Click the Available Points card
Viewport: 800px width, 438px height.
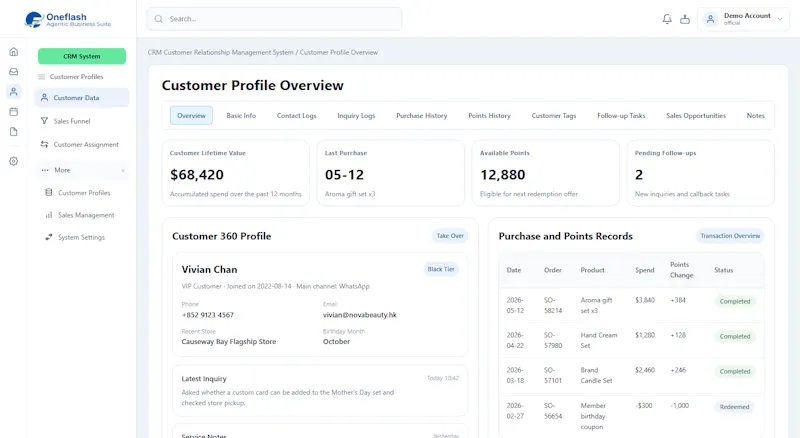tap(545, 173)
